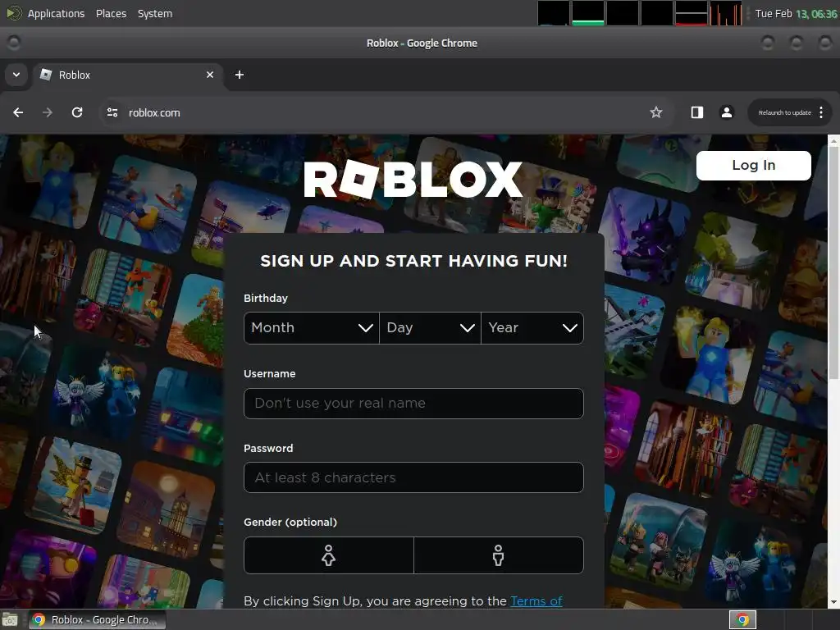Open the Applications menu
The width and height of the screenshot is (840, 630).
pos(56,13)
